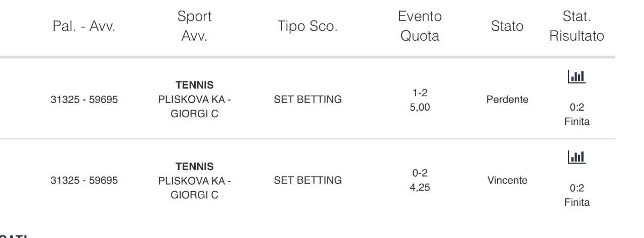Click the "Stato" column header
This screenshot has width=644, height=238.
click(x=507, y=27)
